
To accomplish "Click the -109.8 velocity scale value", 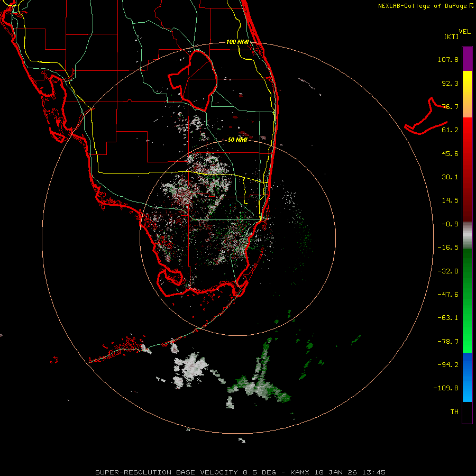I will point(446,388).
